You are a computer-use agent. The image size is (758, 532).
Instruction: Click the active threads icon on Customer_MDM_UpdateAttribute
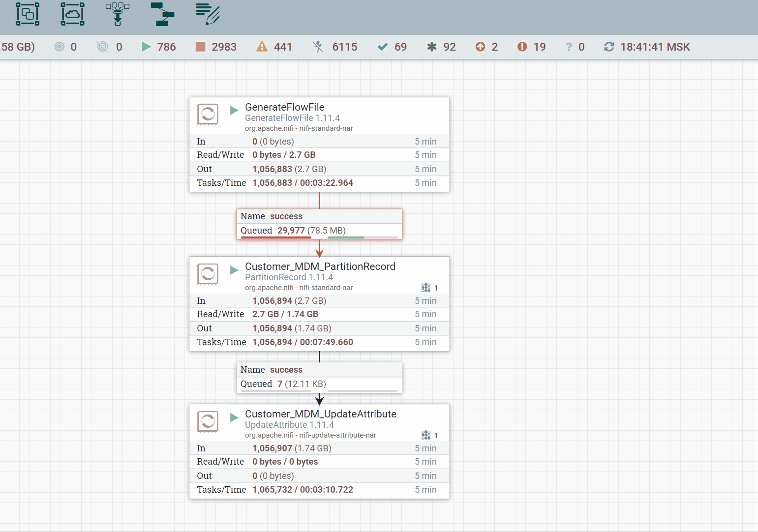[x=426, y=435]
